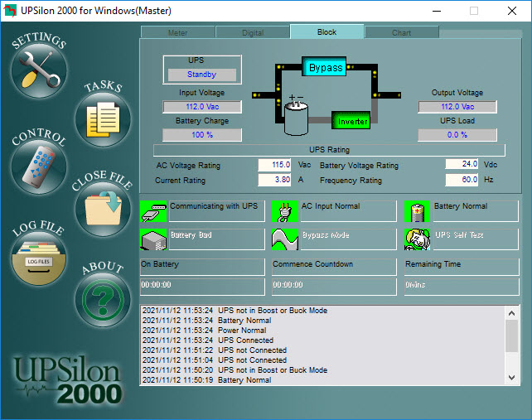Click the AC Voltage Rating 115.0 field

click(274, 165)
